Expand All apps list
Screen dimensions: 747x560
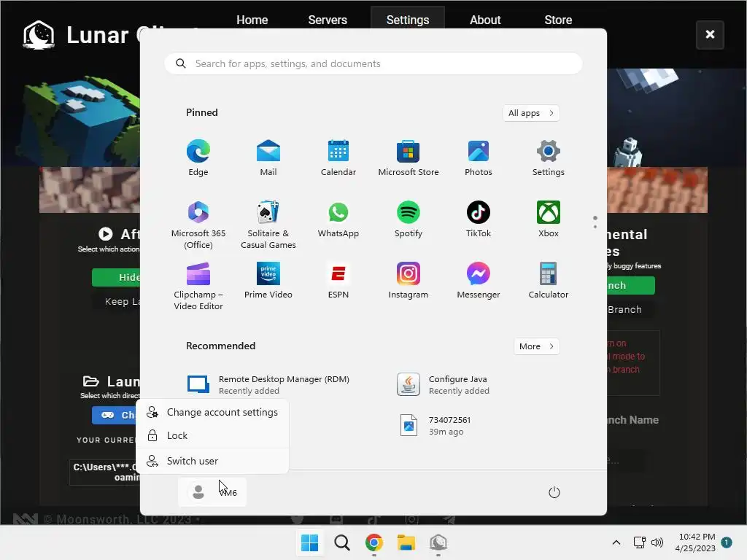pos(531,113)
